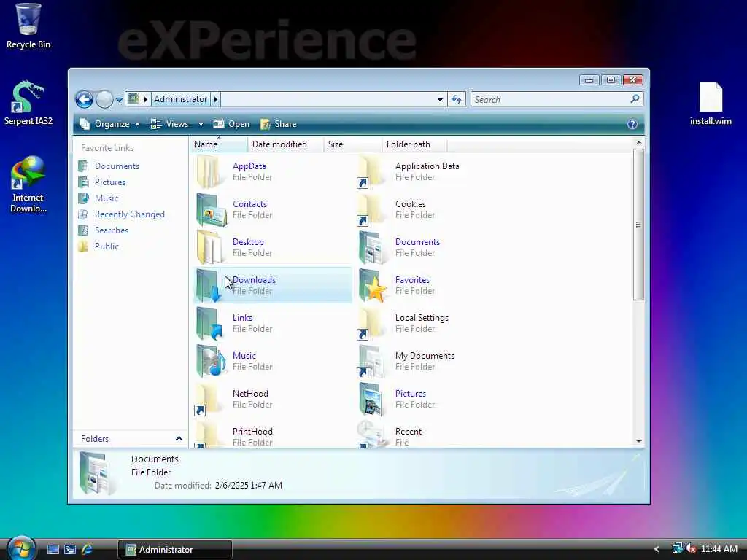The height and width of the screenshot is (560, 747).
Task: Click the muted volume icon in the tray
Action: coord(691,548)
